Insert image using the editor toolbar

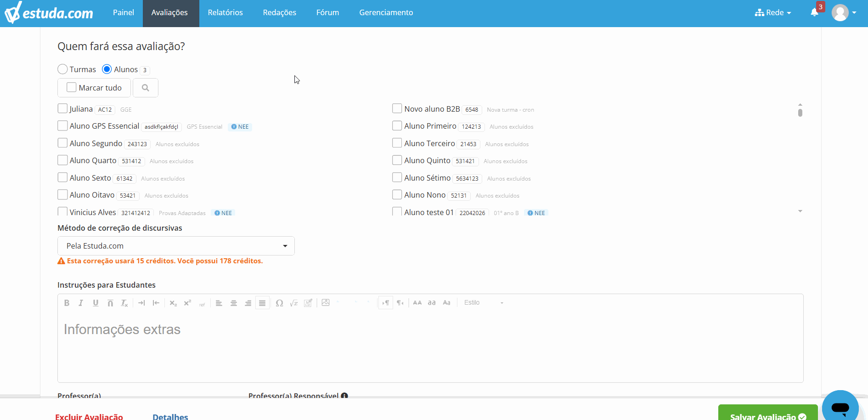(x=326, y=302)
